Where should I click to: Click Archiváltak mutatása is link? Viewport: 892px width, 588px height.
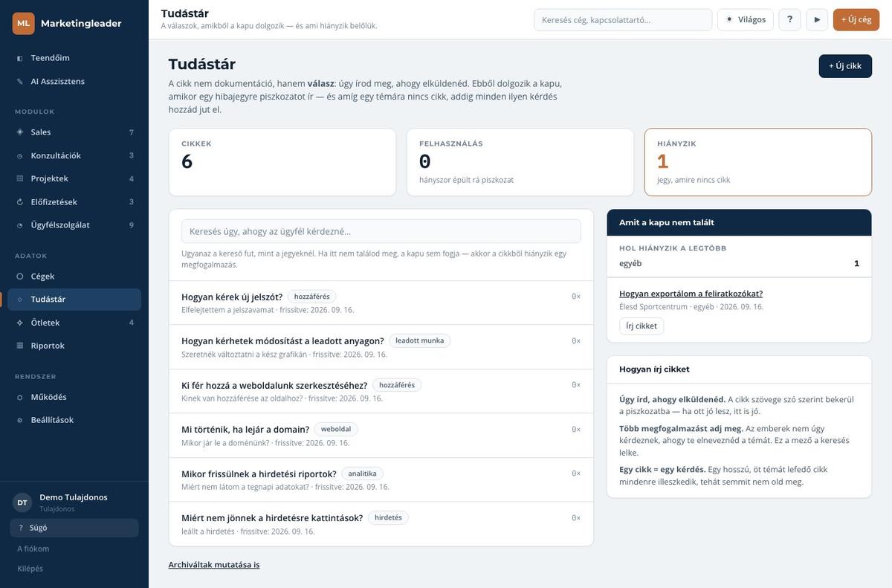pos(214,565)
